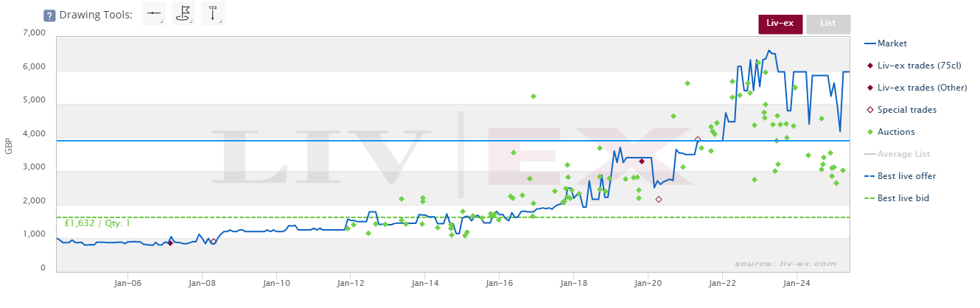
Task: Switch to the List tab
Action: (828, 24)
